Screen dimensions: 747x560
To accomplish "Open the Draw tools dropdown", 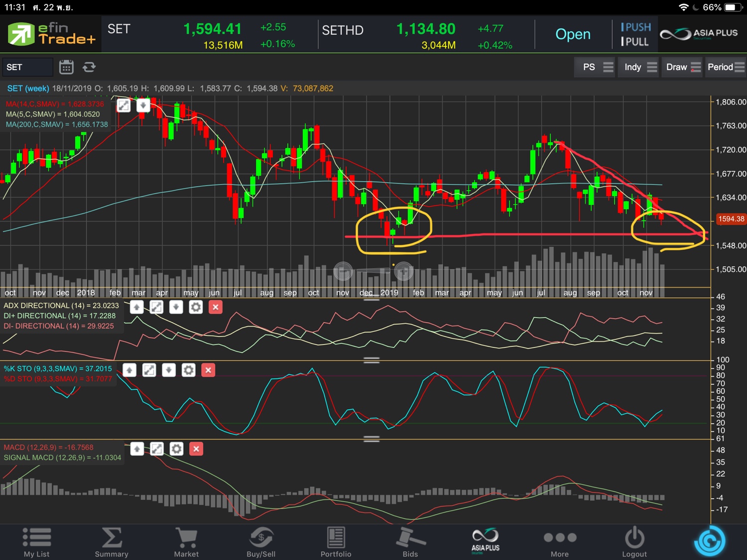I will coord(683,67).
